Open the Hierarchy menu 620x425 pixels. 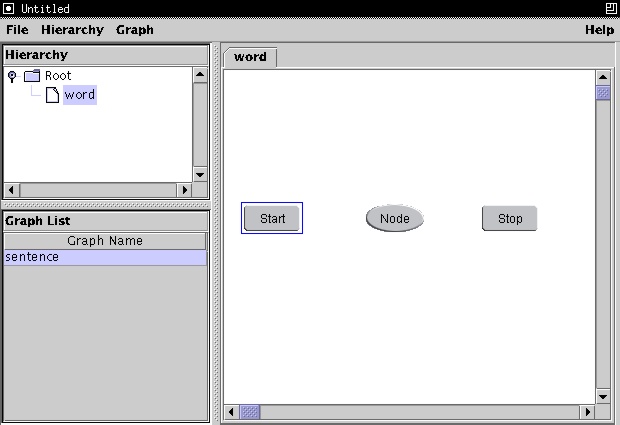[72, 30]
